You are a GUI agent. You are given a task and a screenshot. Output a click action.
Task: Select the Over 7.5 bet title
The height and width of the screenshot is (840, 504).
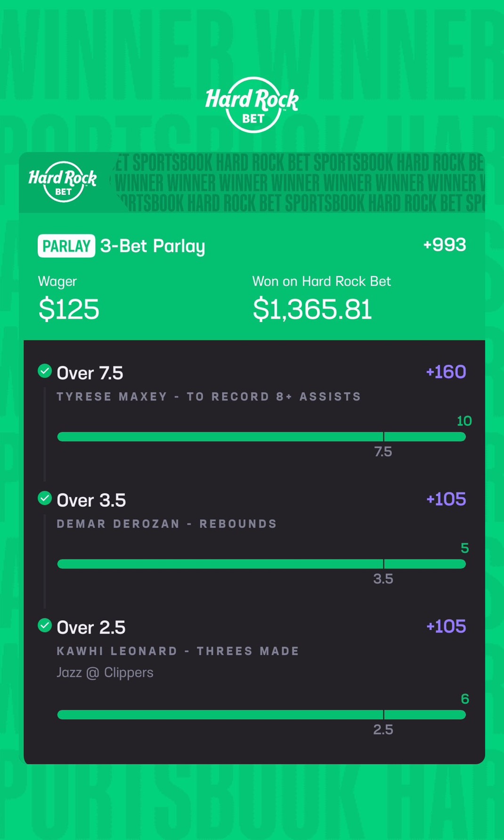pos(90,373)
